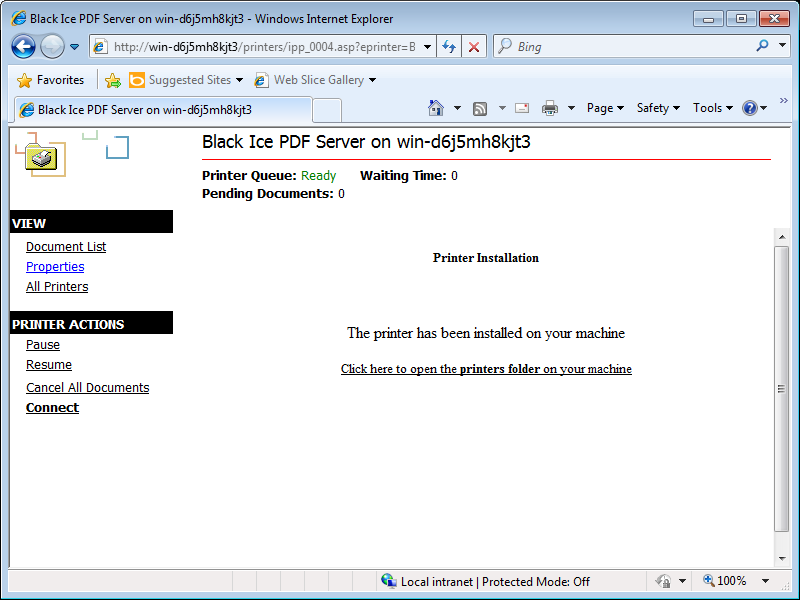Click the Print icon in command bar
Viewport: 800px width, 600px height.
tap(549, 108)
